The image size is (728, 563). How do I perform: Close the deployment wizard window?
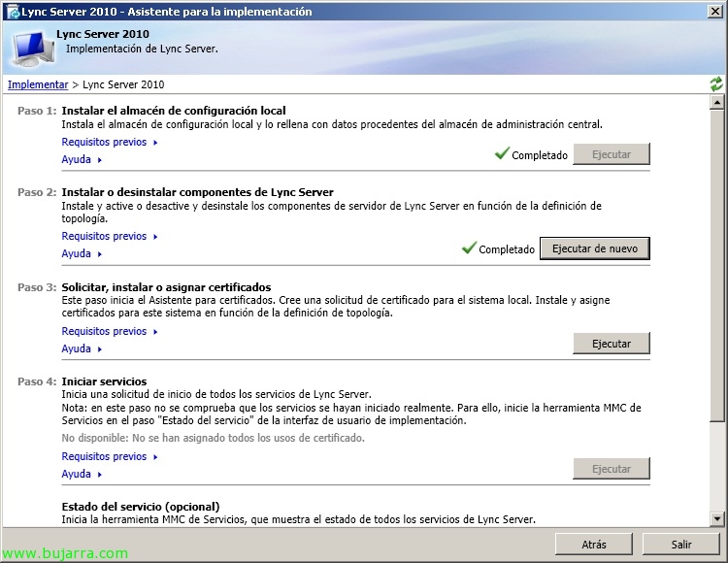pos(715,11)
